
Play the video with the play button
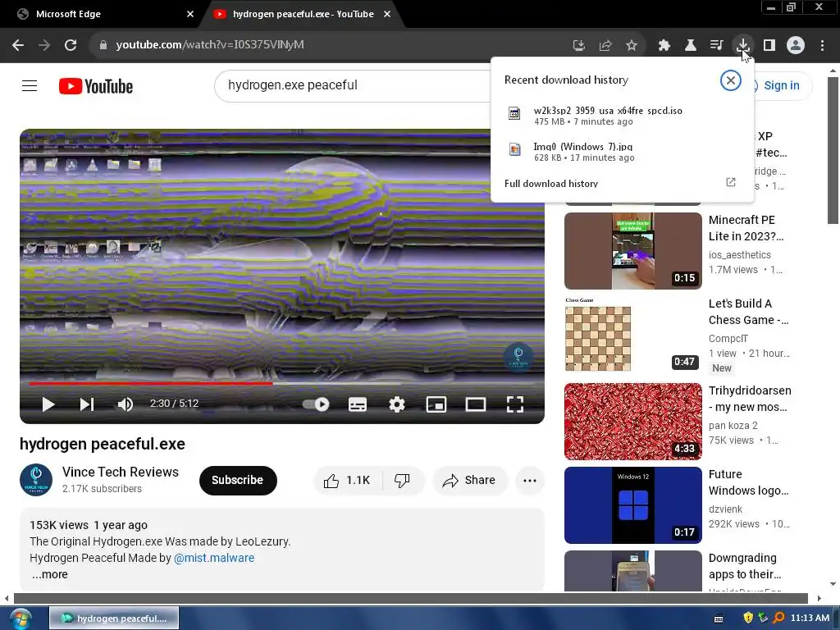[x=48, y=404]
